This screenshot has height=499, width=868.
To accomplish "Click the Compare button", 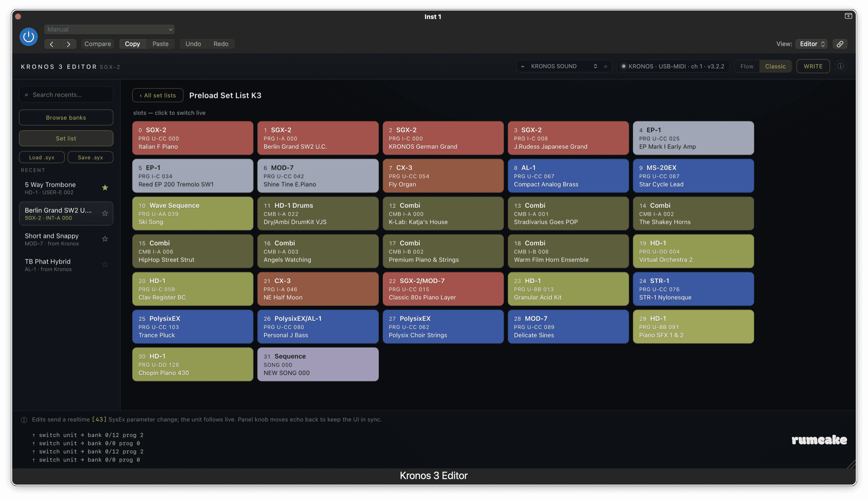I will pyautogui.click(x=98, y=44).
